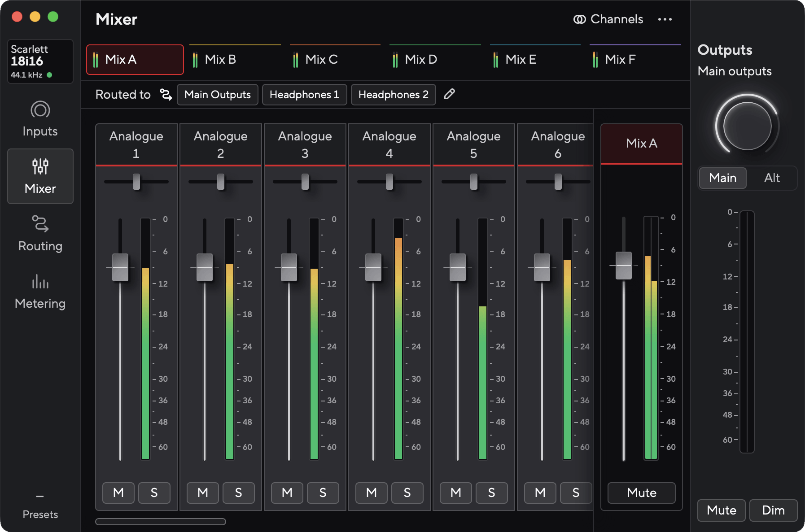Click the Headphones 2 routing button

pos(394,95)
